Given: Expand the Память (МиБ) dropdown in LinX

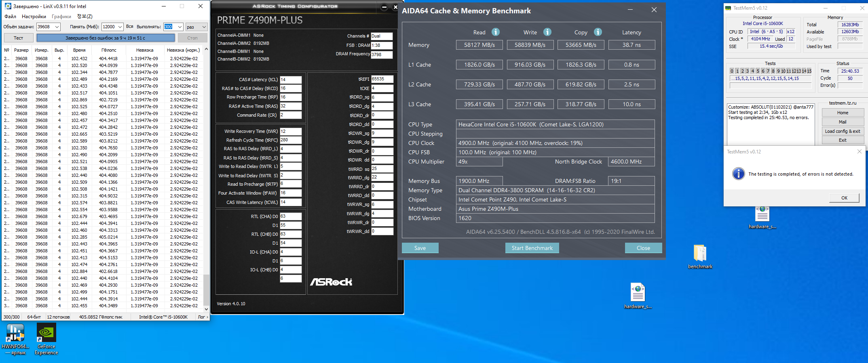Looking at the screenshot, I should [x=120, y=27].
